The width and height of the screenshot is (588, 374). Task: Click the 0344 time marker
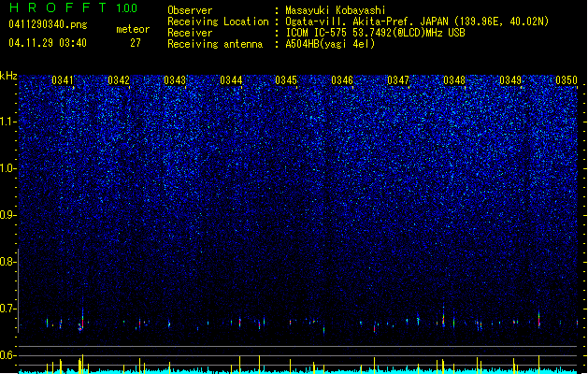pyautogui.click(x=231, y=80)
